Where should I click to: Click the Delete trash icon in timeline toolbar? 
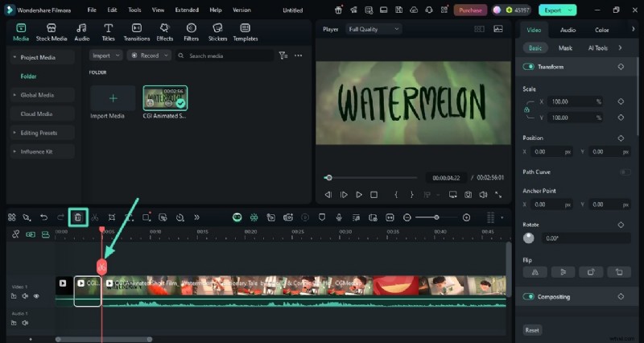point(78,217)
